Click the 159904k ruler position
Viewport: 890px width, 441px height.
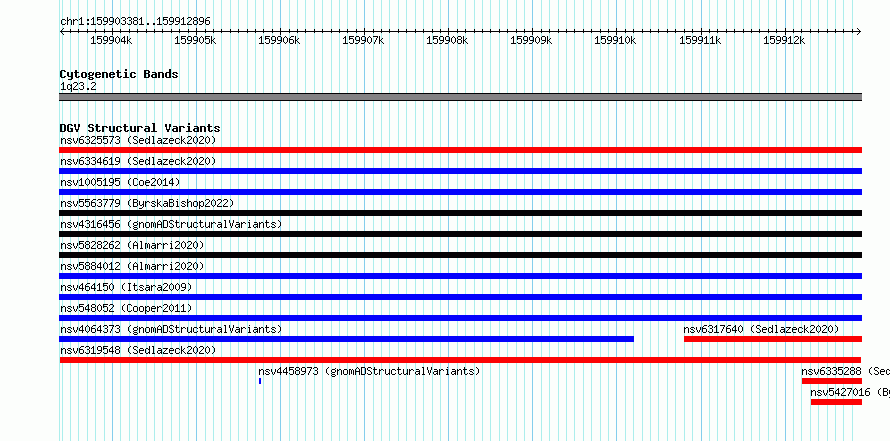click(111, 40)
